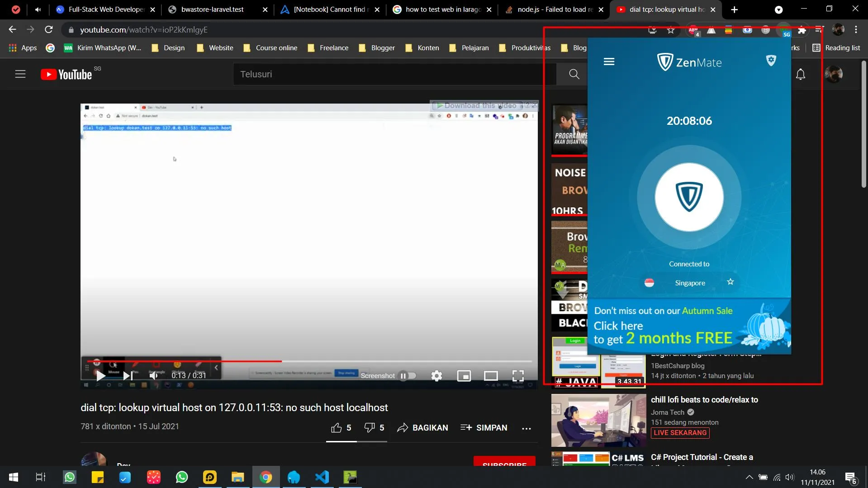Image resolution: width=868 pixels, height=488 pixels.
Task: Play the YouTube video
Action: (100, 375)
